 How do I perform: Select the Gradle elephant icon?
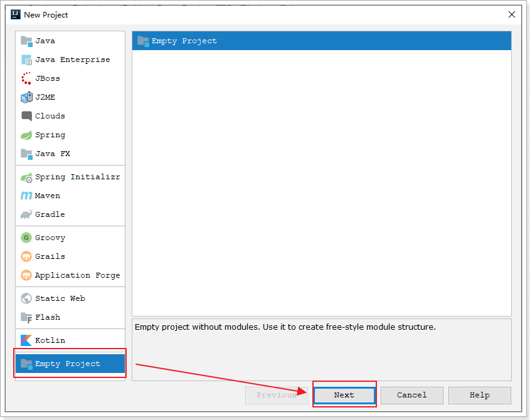point(26,214)
